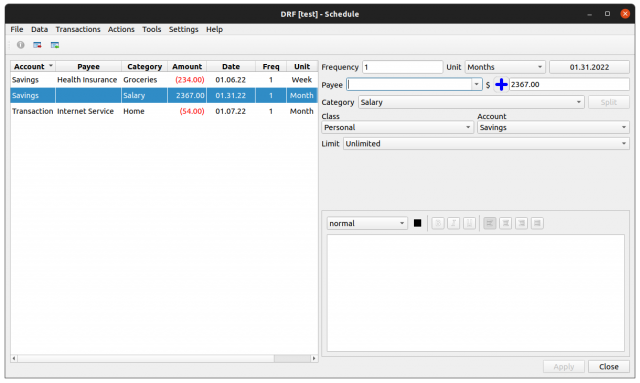
Task: Click the Transaction account cell
Action: coord(33,111)
